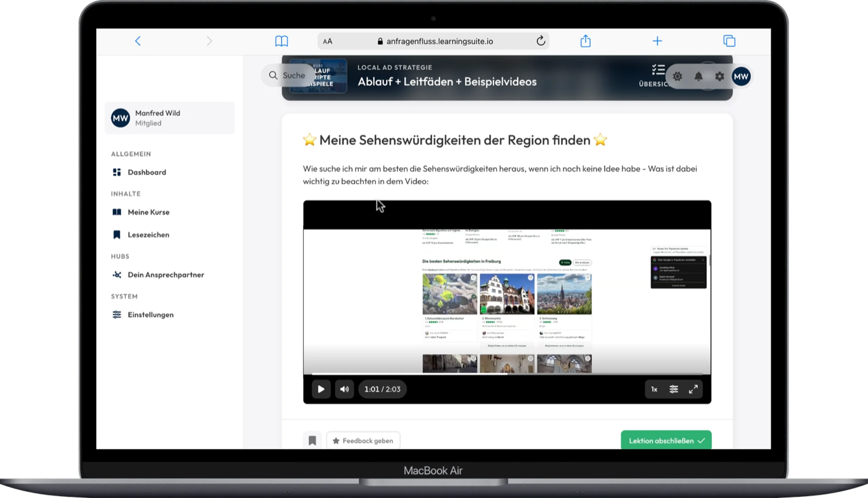Click the LOCAL AD STRATEGIE label

(x=395, y=68)
